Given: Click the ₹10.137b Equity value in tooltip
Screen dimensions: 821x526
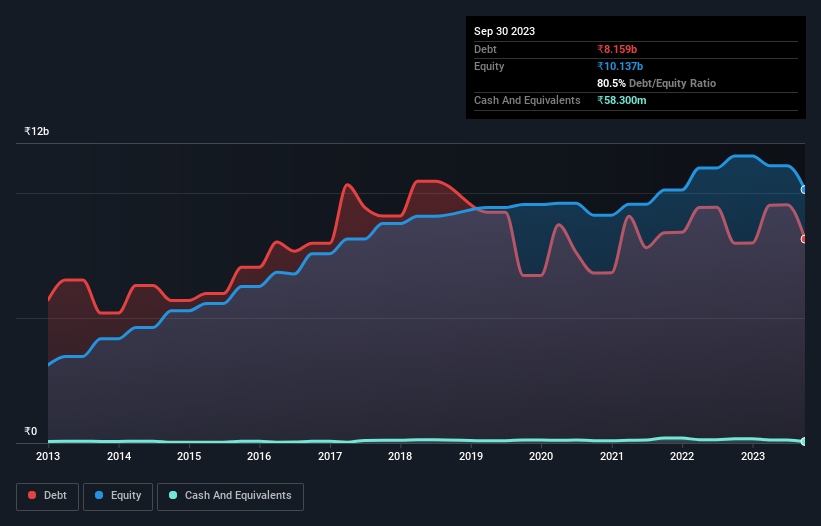Looking at the screenshot, I should (620, 66).
